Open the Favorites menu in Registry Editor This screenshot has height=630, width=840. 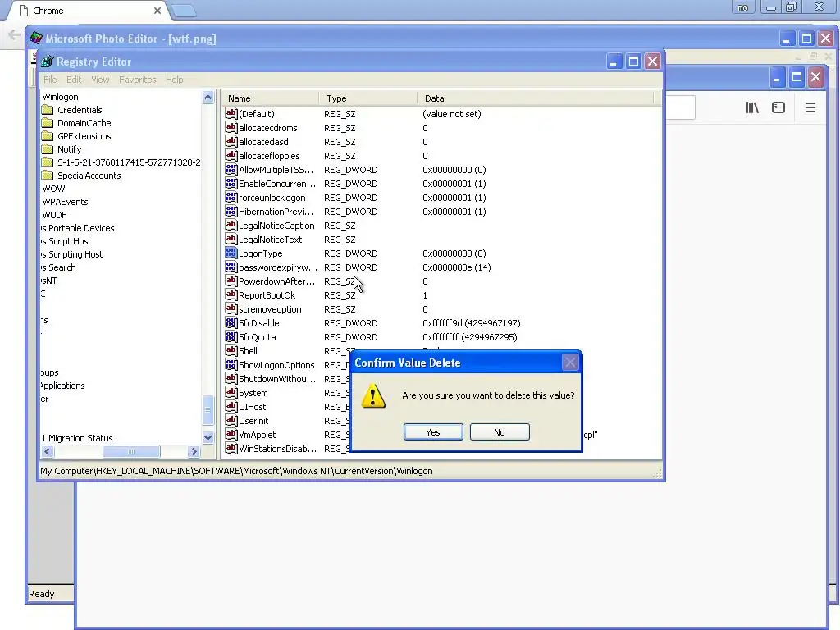(x=138, y=80)
